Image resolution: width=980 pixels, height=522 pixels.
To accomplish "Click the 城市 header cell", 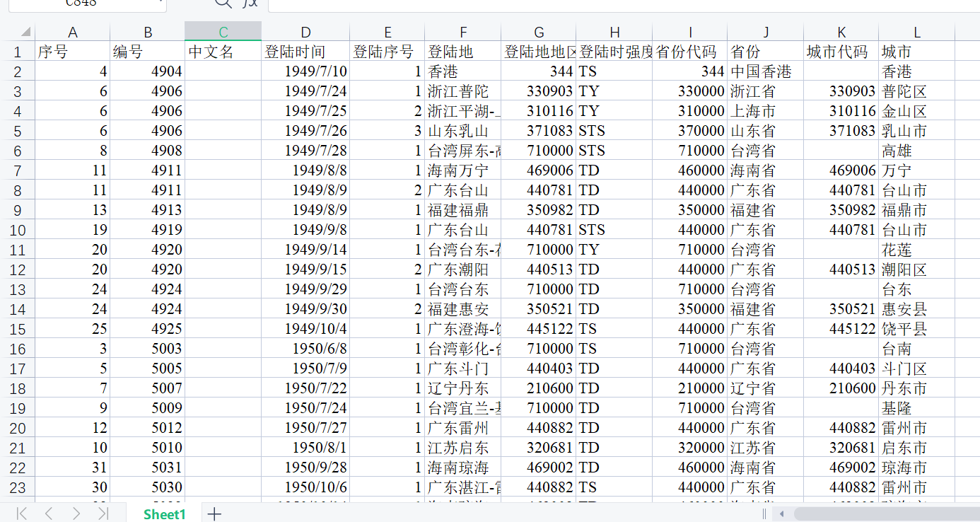I will point(917,52).
